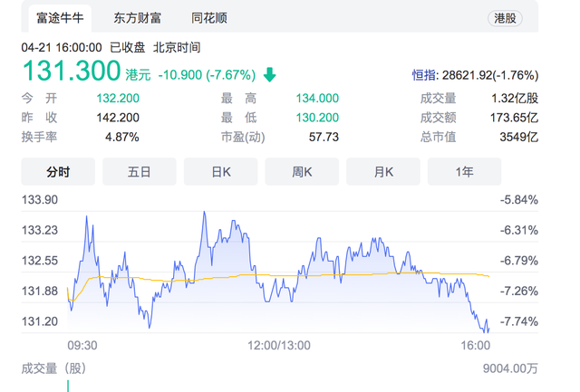This screenshot has width=580, height=392.
Task: Click the green opening volume bar
Action: click(x=68, y=386)
